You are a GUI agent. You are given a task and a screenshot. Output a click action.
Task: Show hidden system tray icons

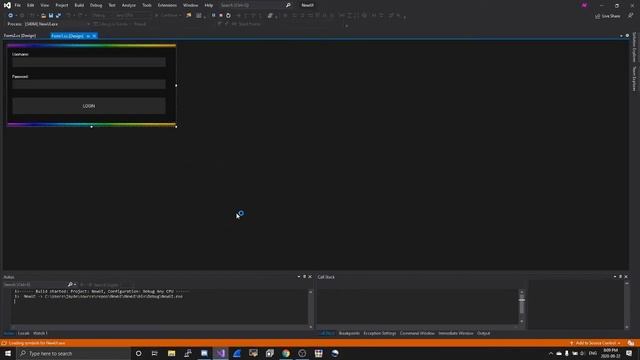tap(551, 353)
